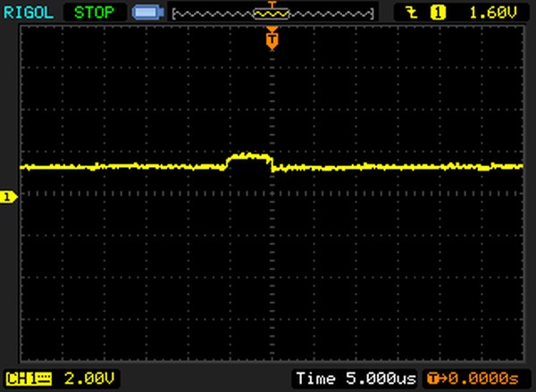Toggle the CH1 channel label
The height and width of the screenshot is (392, 536).
click(20, 379)
